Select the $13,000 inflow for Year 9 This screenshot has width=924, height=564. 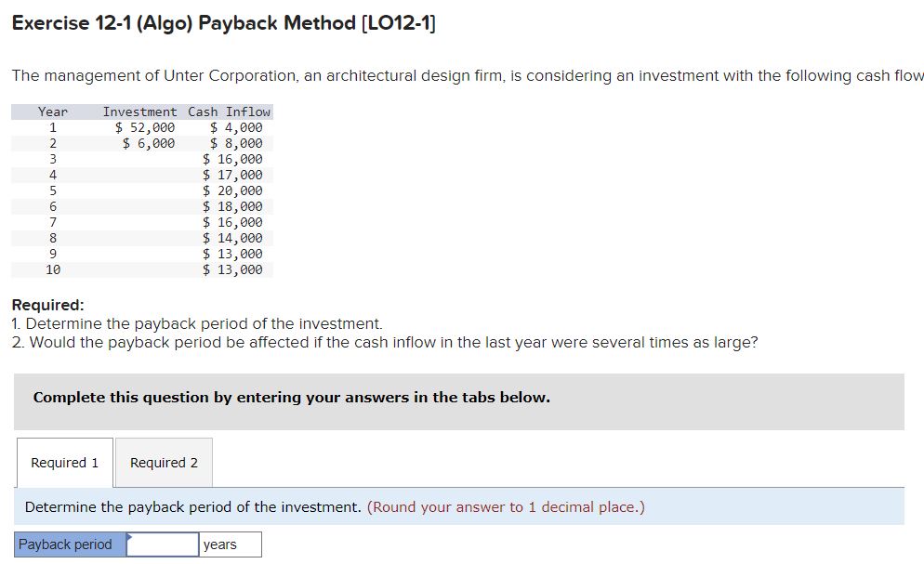click(233, 254)
